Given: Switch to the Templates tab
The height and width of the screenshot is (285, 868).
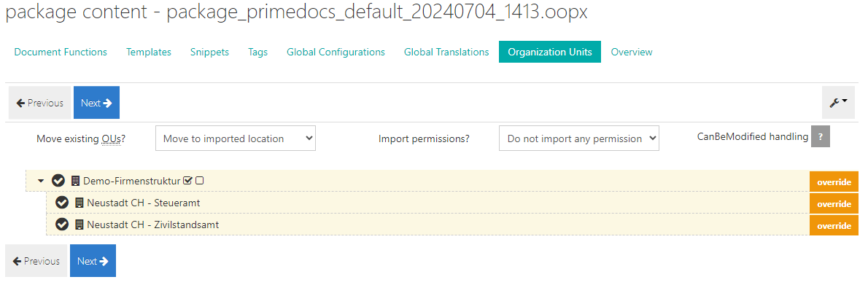Looking at the screenshot, I should click(149, 52).
